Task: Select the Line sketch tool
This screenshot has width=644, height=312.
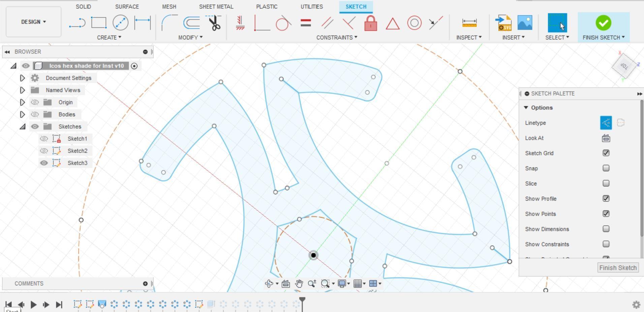Action: pyautogui.click(x=77, y=23)
